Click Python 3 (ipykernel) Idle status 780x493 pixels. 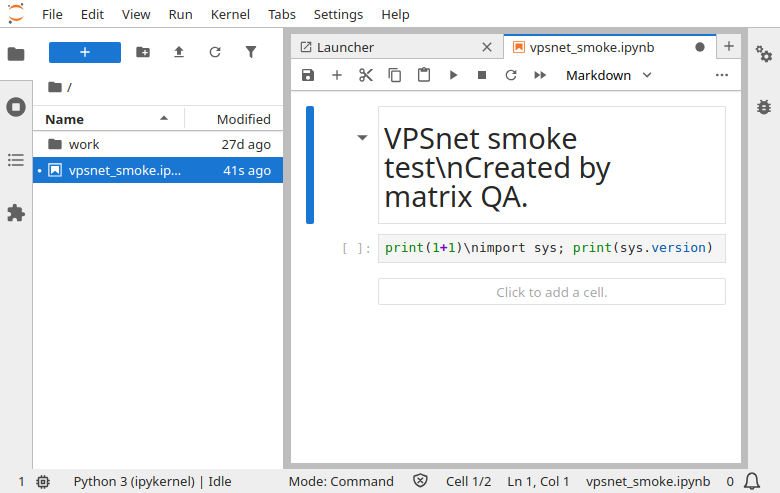click(152, 482)
